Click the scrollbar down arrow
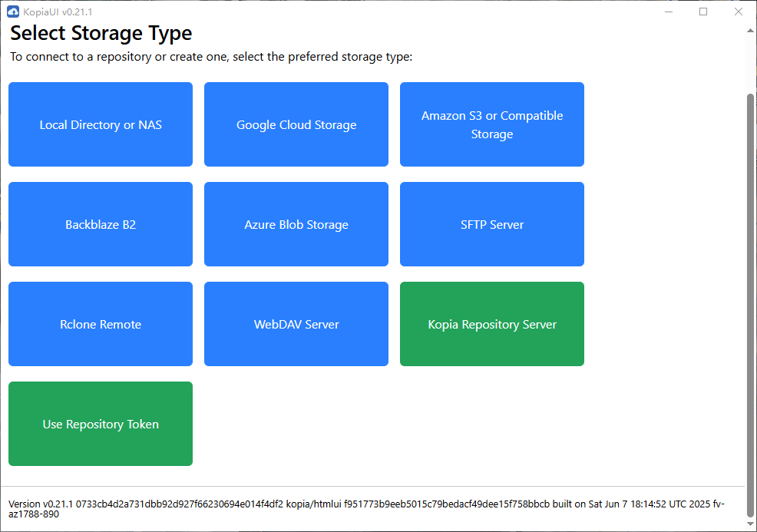The height and width of the screenshot is (532, 757). [751, 525]
